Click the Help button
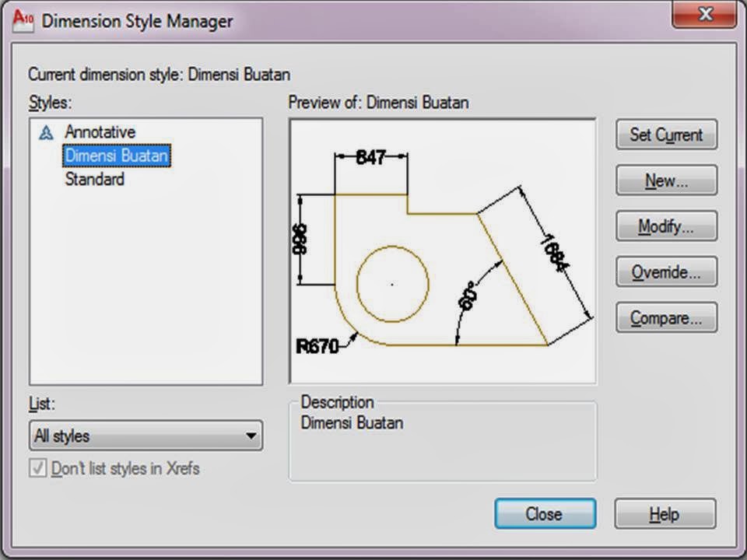747x560 pixels. [x=665, y=514]
